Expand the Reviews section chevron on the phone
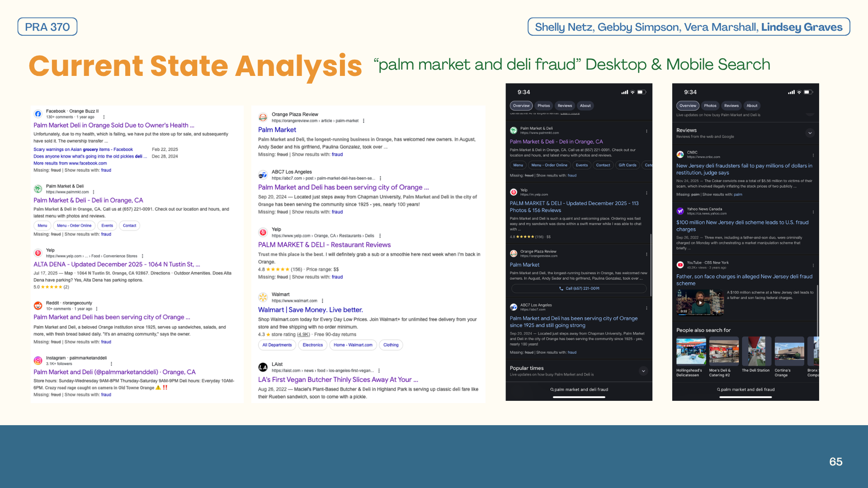868x488 pixels. 810,133
